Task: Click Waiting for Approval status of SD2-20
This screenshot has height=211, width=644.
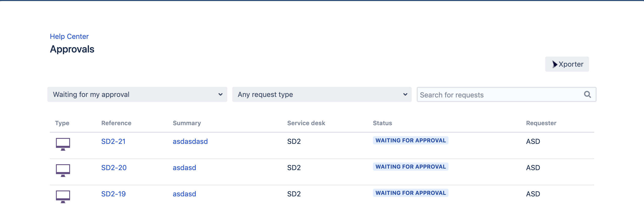Action: tap(410, 167)
